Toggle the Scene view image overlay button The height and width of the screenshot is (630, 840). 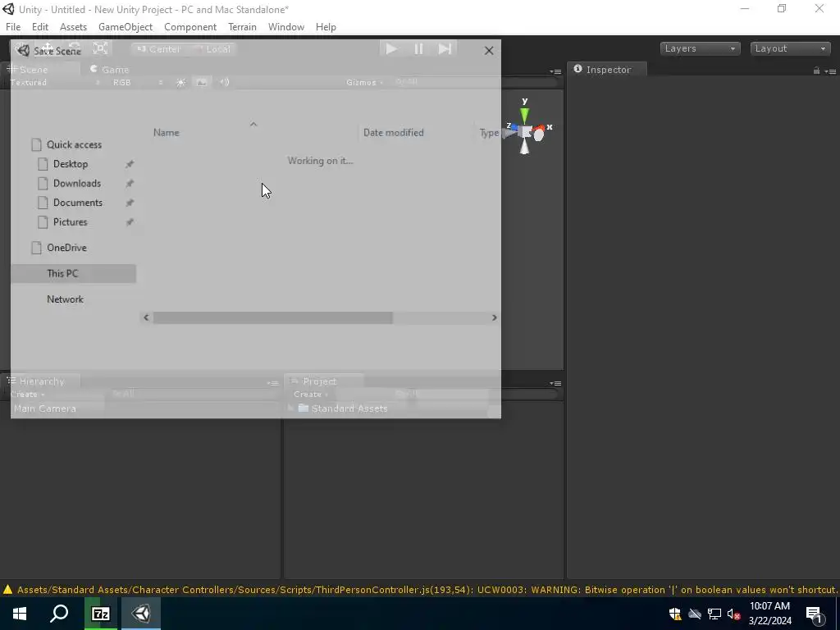(x=202, y=83)
